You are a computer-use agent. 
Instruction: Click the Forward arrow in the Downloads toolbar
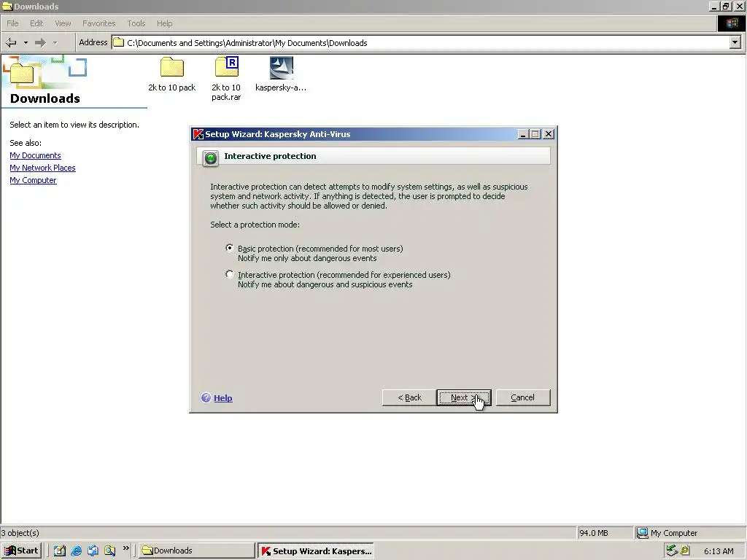coord(41,43)
